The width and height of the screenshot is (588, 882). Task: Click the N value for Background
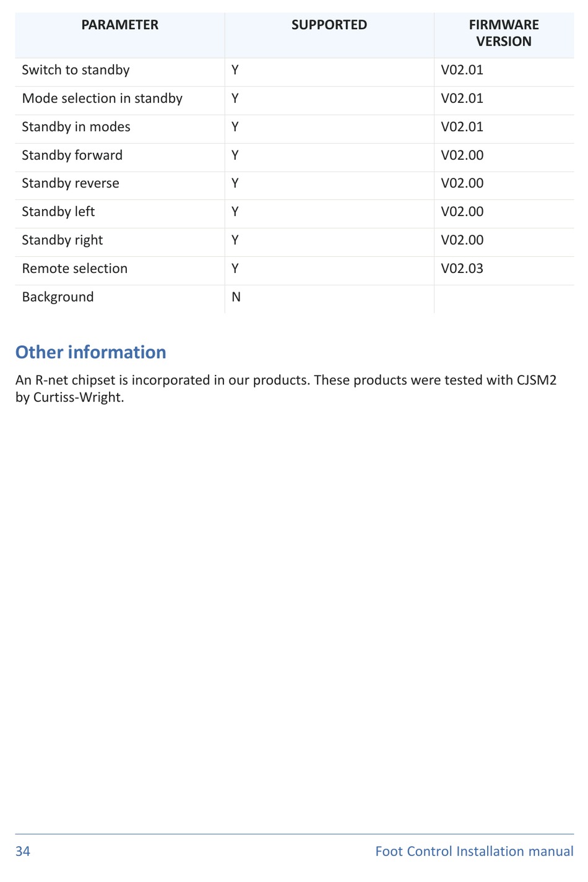click(x=236, y=297)
